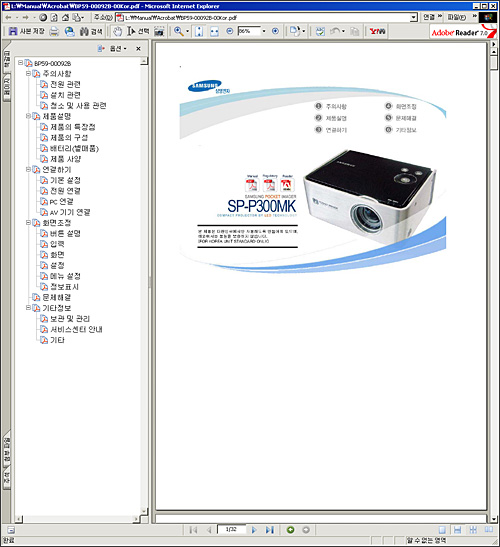Select the Zoom In magnifier tool
The image size is (500, 547).
pos(179,31)
